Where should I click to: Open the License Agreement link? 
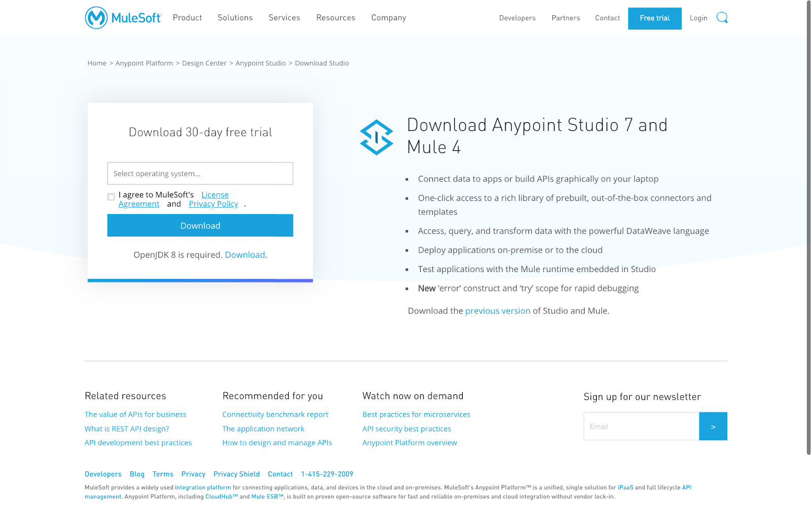(x=215, y=195)
